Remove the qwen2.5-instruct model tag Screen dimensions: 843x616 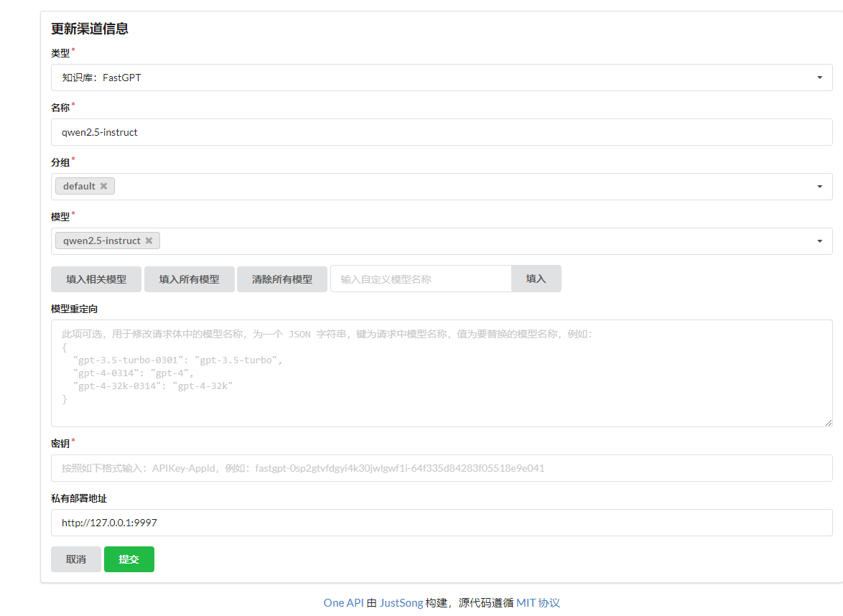(149, 241)
